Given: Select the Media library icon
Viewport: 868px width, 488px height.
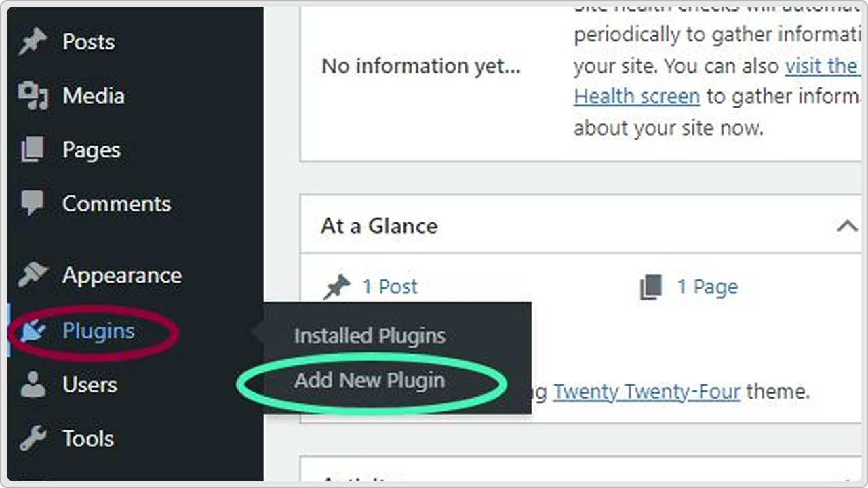Looking at the screenshot, I should coord(31,95).
